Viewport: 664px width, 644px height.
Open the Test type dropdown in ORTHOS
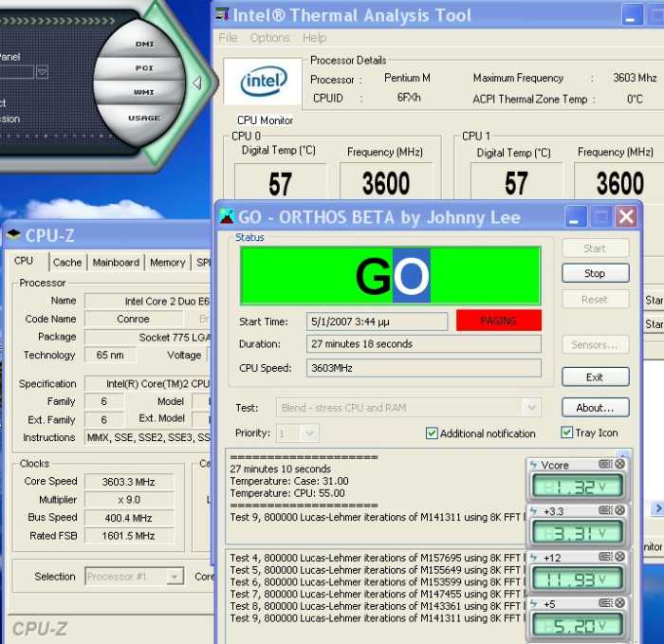coord(531,408)
